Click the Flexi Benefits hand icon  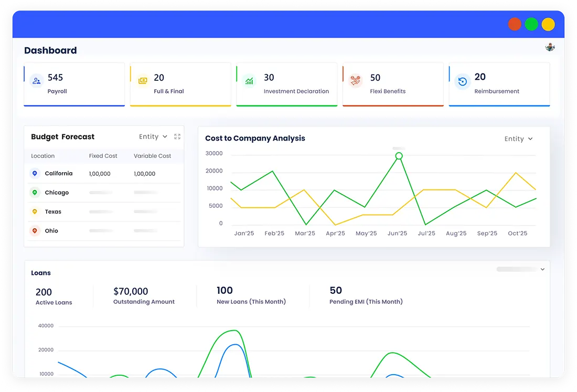click(356, 81)
